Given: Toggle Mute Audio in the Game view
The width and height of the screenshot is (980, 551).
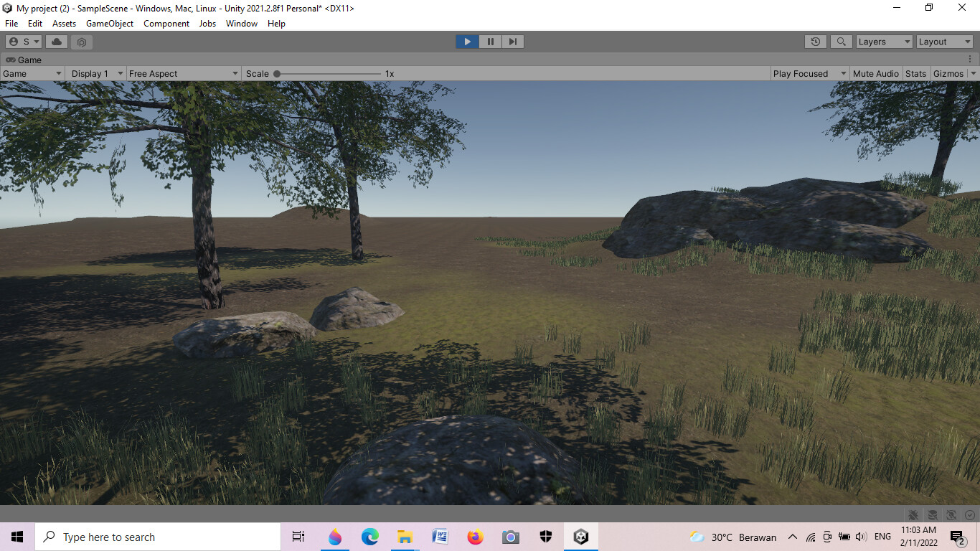Looking at the screenshot, I should click(875, 73).
